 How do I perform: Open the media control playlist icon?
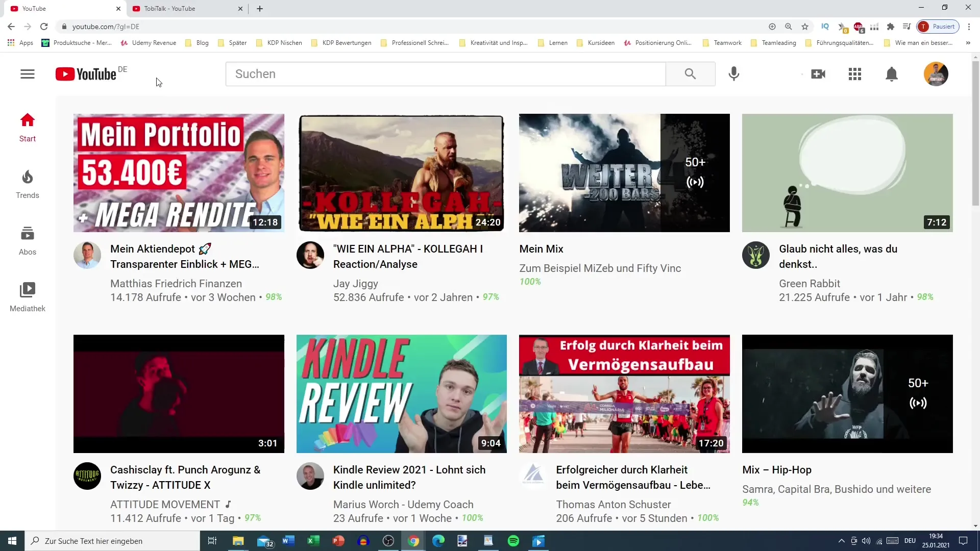click(906, 27)
